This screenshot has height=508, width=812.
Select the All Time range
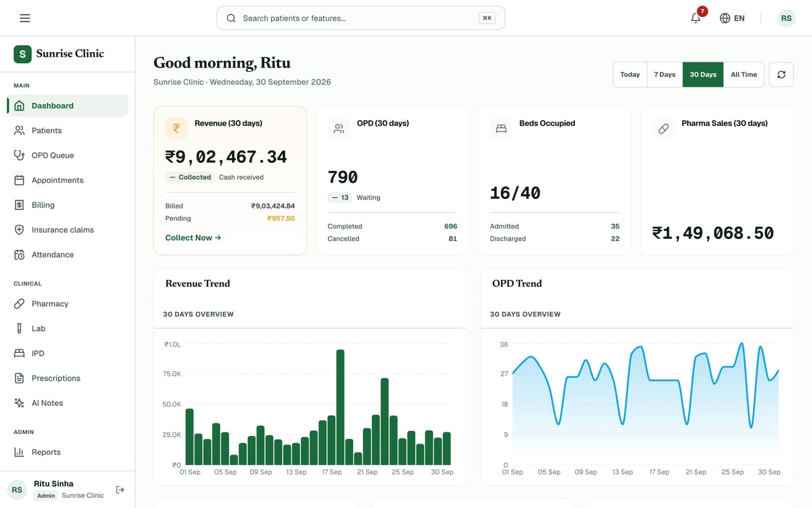click(x=743, y=75)
